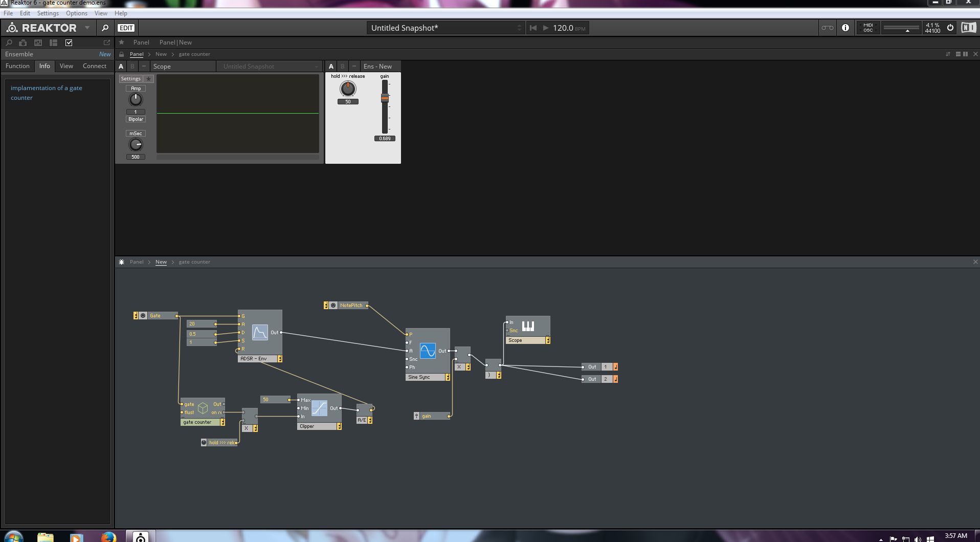Click the gain value 0.689 field
The height and width of the screenshot is (542, 980).
(385, 139)
